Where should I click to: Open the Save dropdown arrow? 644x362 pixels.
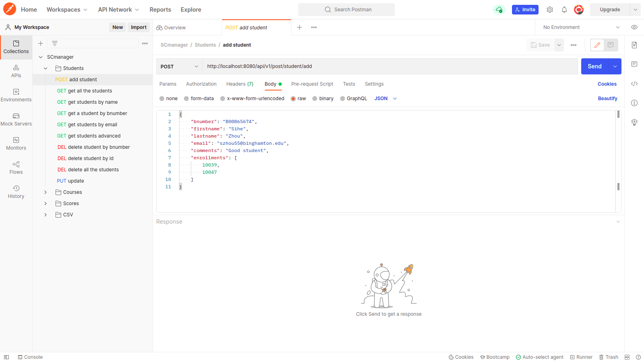point(559,45)
